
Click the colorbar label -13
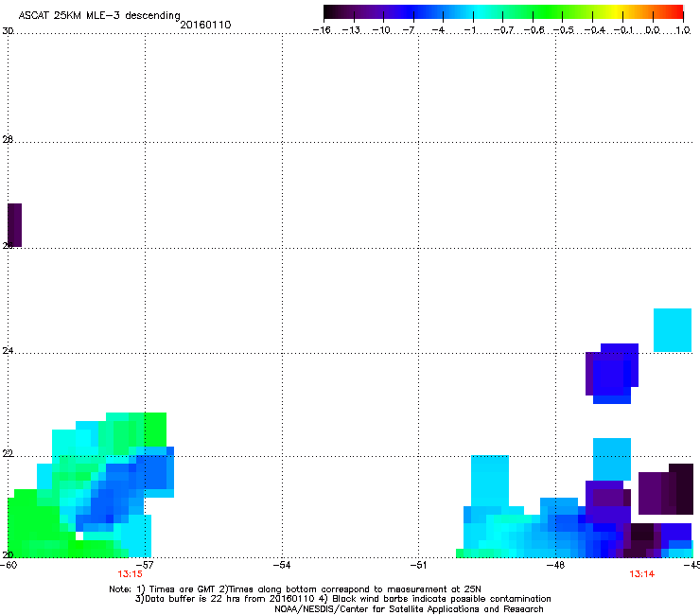351,30
